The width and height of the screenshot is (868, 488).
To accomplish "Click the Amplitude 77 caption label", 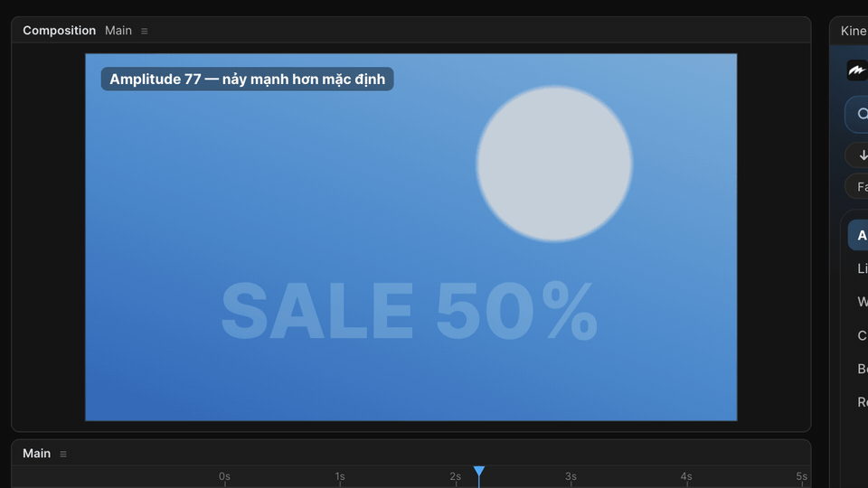I will point(247,80).
